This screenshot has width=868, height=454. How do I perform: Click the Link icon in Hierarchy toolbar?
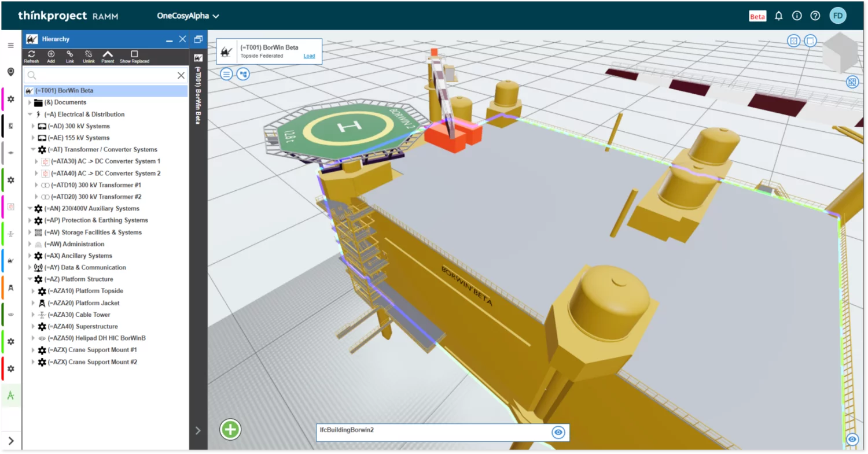click(x=70, y=54)
